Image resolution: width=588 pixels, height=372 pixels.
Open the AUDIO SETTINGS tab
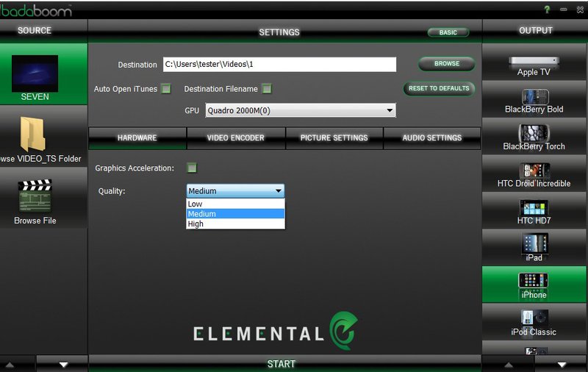click(432, 138)
